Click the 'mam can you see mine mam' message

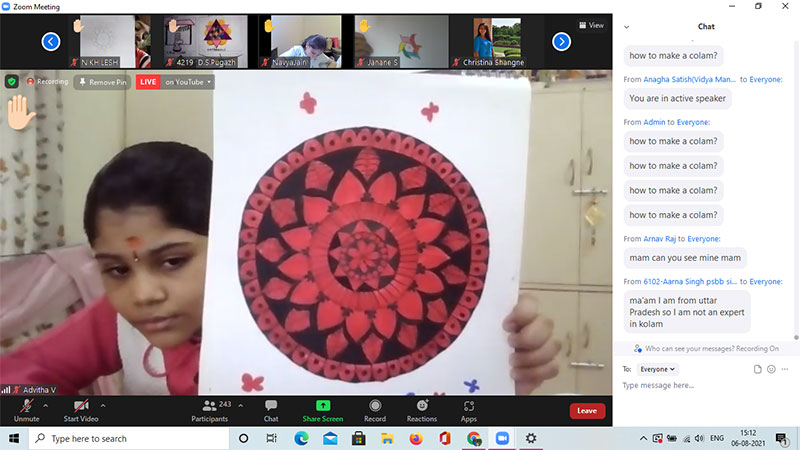[x=685, y=258]
